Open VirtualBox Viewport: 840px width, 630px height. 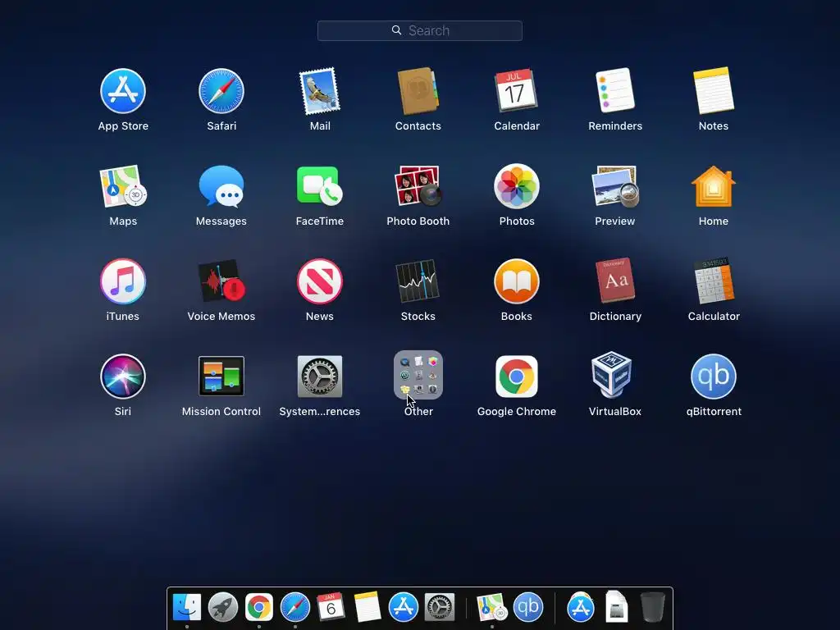coord(612,375)
